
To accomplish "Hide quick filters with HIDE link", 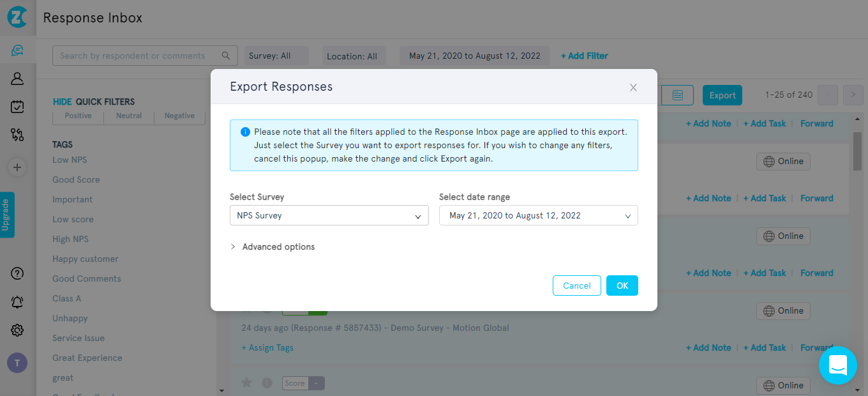I will tap(61, 102).
